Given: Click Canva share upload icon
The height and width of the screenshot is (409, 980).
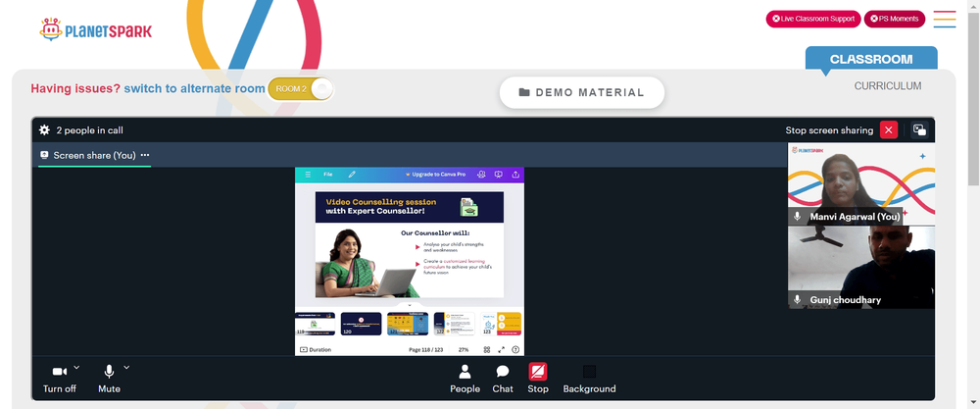Looking at the screenshot, I should [515, 175].
